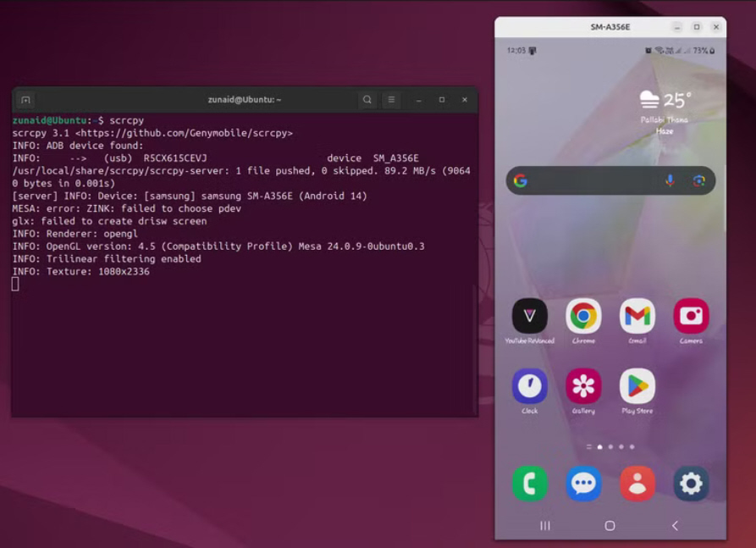Click the terminal search icon

click(x=367, y=100)
